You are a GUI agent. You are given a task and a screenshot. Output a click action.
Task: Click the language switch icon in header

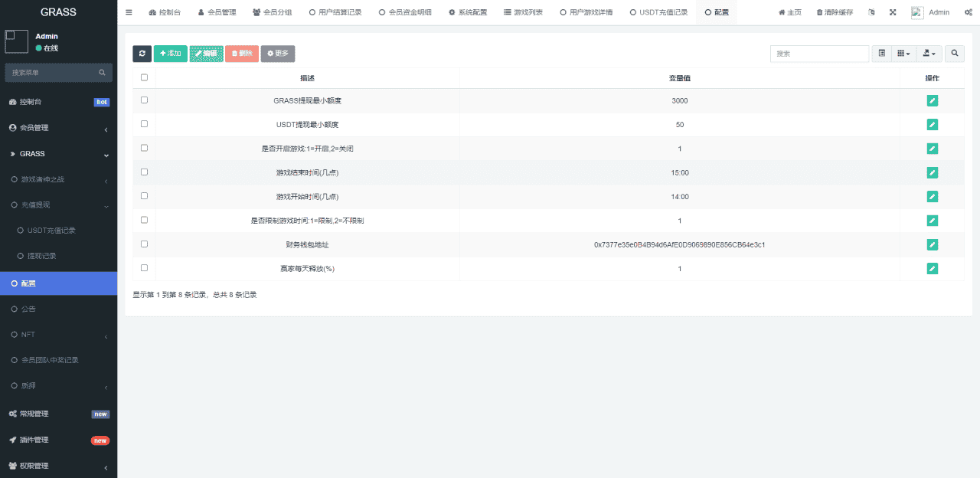click(x=871, y=12)
